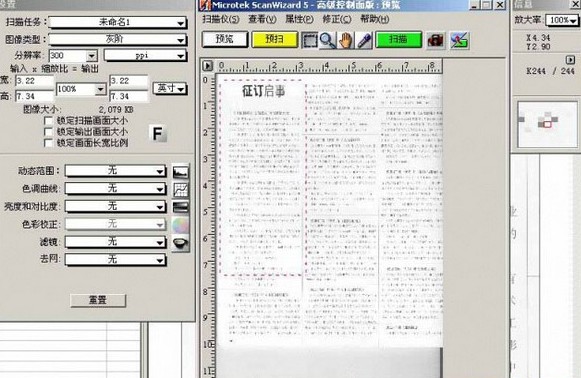This screenshot has width=581, height=378.
Task: Open the 修正(C) menu
Action: 337,19
